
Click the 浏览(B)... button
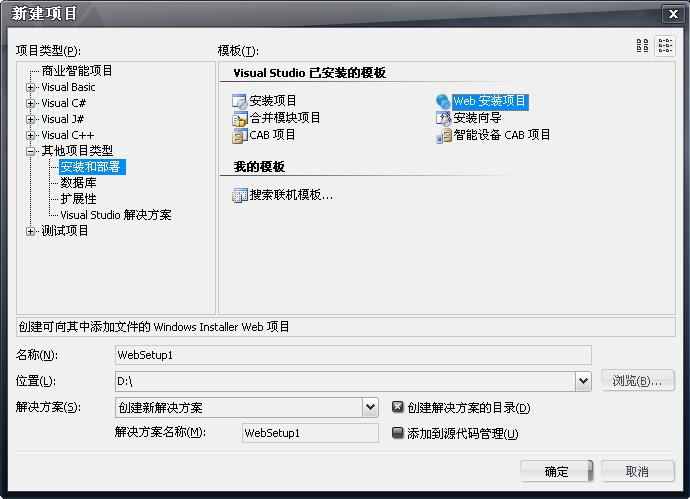(637, 381)
